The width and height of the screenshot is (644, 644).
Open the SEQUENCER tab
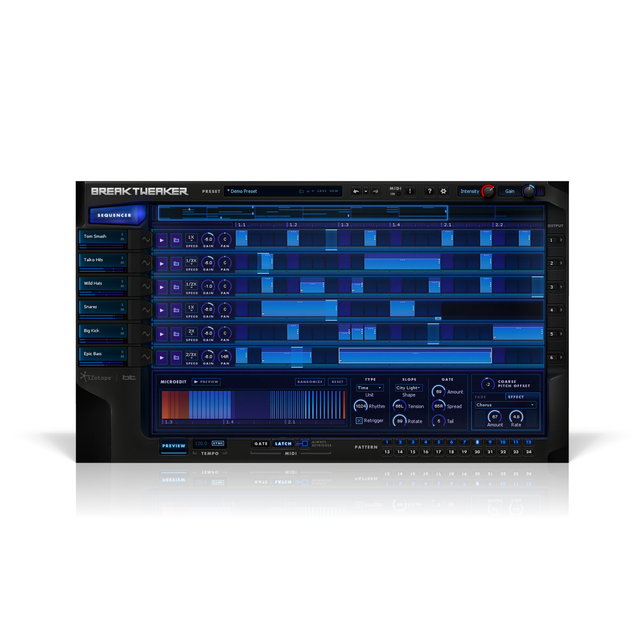pos(114,215)
